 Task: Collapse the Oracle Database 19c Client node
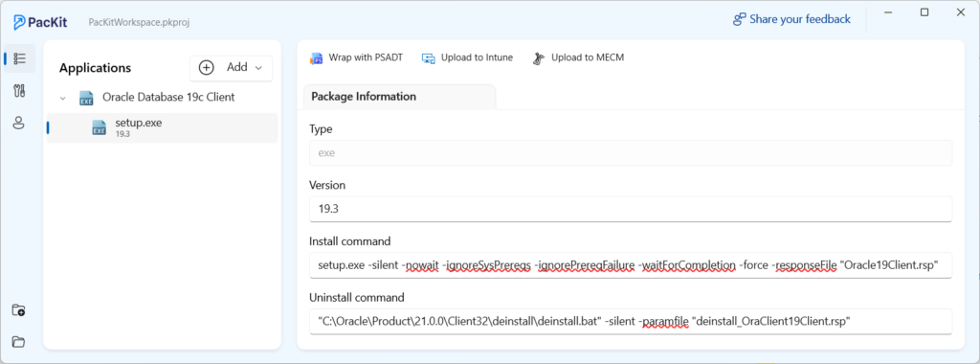pyautogui.click(x=62, y=99)
